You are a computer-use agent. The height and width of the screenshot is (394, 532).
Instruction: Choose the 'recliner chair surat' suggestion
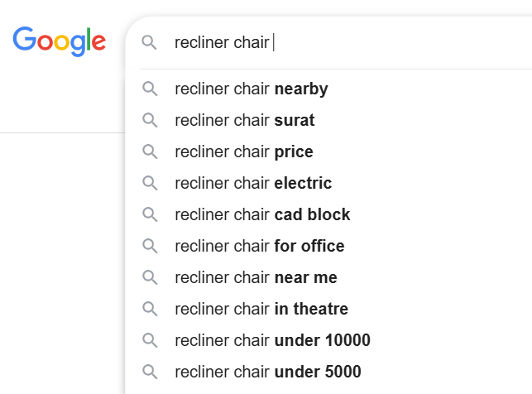tap(245, 120)
